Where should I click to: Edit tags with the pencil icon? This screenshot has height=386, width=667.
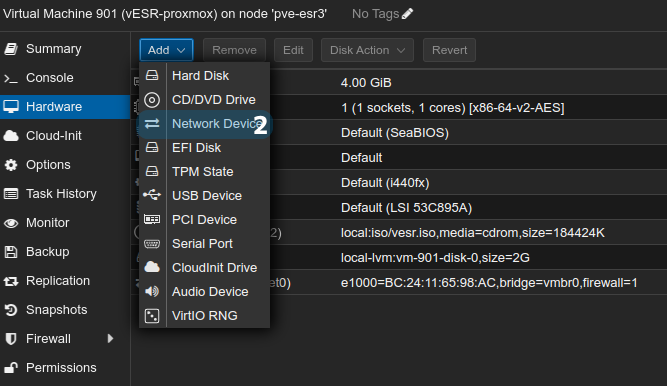tap(407, 14)
